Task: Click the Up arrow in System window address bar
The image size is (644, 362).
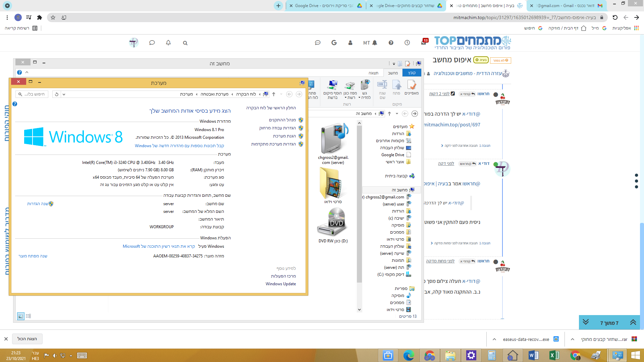Action: coord(274,94)
